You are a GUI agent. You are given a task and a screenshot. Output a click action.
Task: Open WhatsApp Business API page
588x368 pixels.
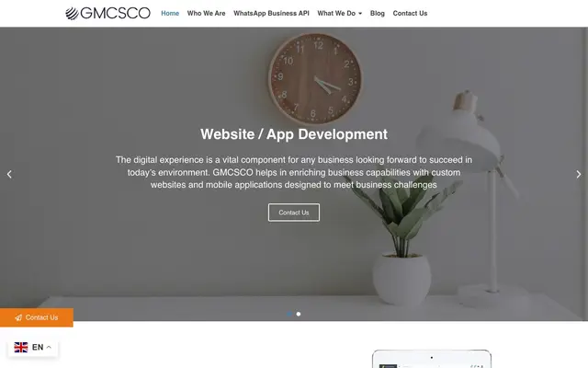[x=271, y=13]
